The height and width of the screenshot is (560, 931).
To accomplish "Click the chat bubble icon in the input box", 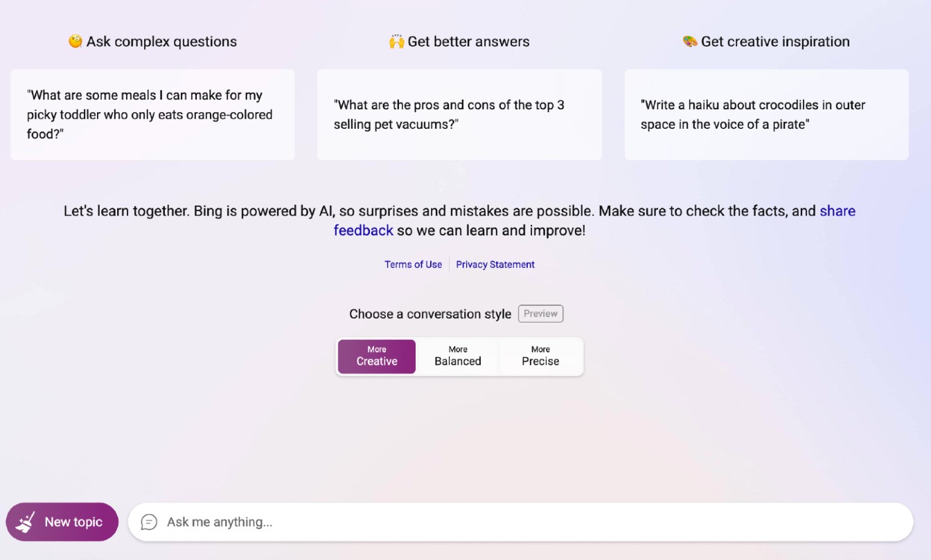I will 149,522.
